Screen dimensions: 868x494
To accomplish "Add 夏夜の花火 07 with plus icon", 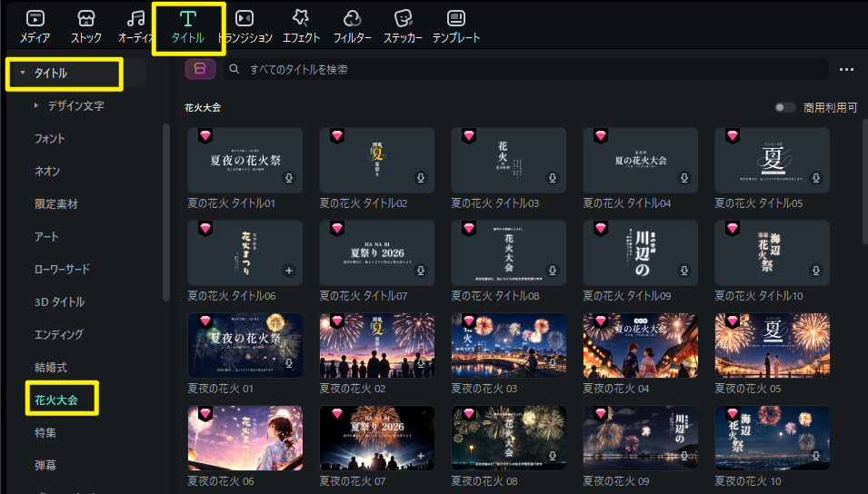I will [x=421, y=456].
